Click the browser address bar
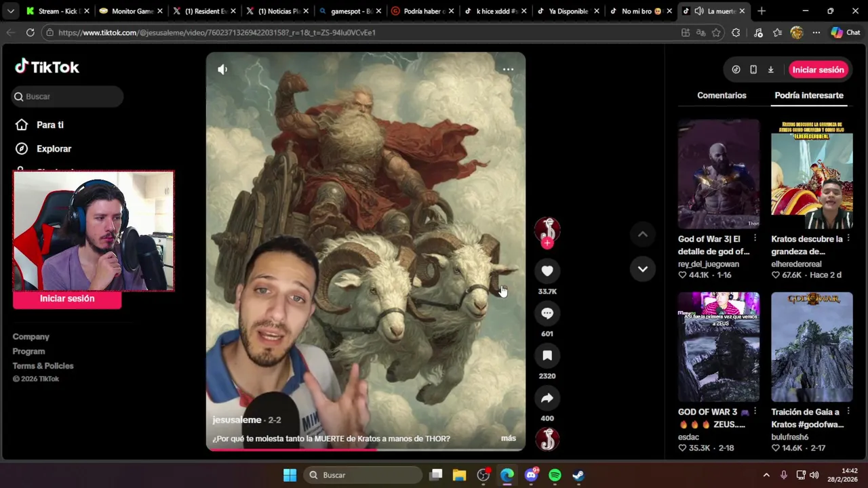The height and width of the screenshot is (488, 868). pyautogui.click(x=366, y=33)
